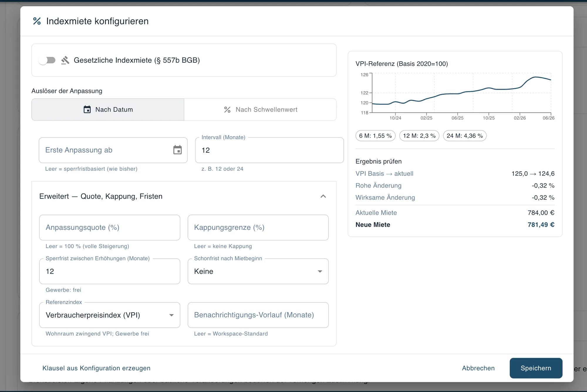The width and height of the screenshot is (587, 392).
Task: Open calendar picker for Erste Anpassung ab
Action: (177, 150)
